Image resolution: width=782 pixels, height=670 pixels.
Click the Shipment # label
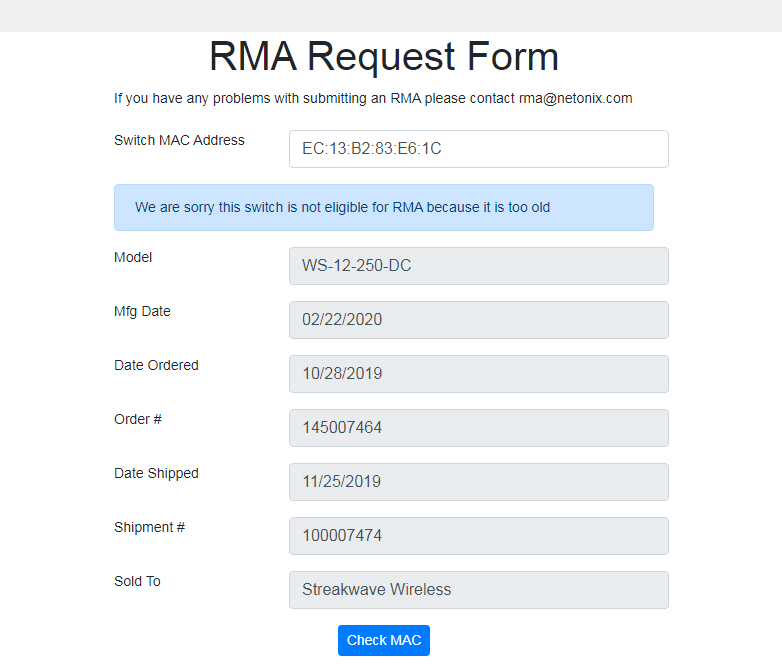point(149,527)
